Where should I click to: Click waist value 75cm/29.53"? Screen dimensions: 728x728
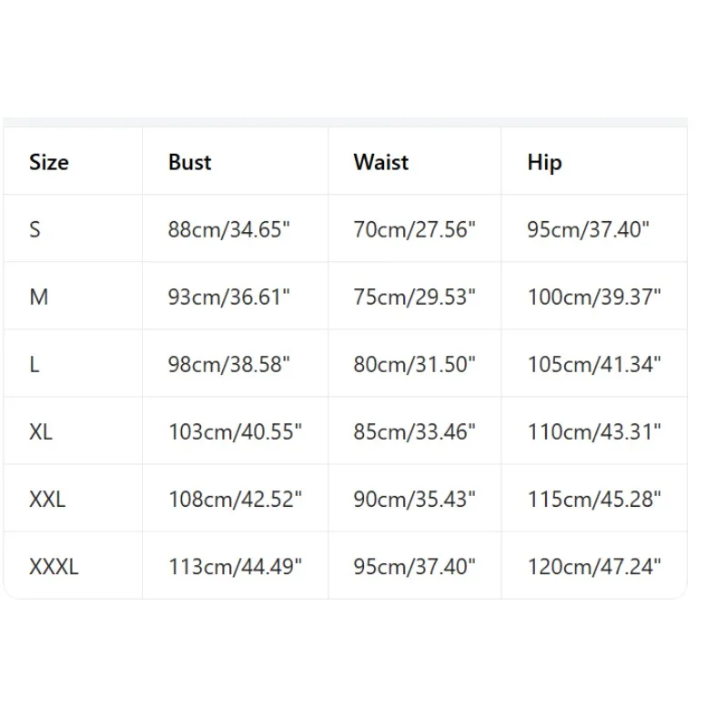coord(415,297)
